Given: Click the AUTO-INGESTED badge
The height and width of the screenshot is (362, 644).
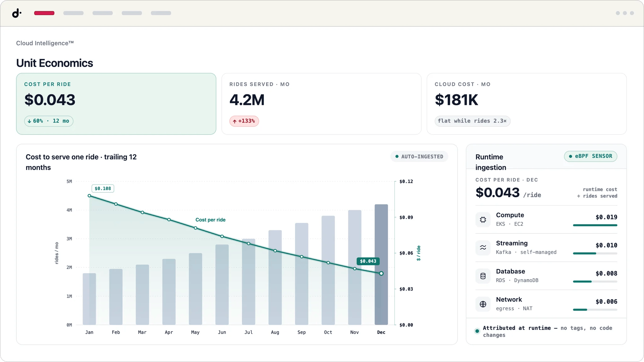Looking at the screenshot, I should [x=419, y=156].
